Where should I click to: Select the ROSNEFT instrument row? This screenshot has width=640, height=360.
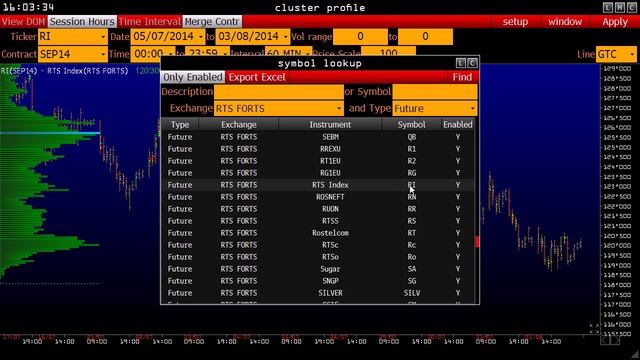(318, 197)
